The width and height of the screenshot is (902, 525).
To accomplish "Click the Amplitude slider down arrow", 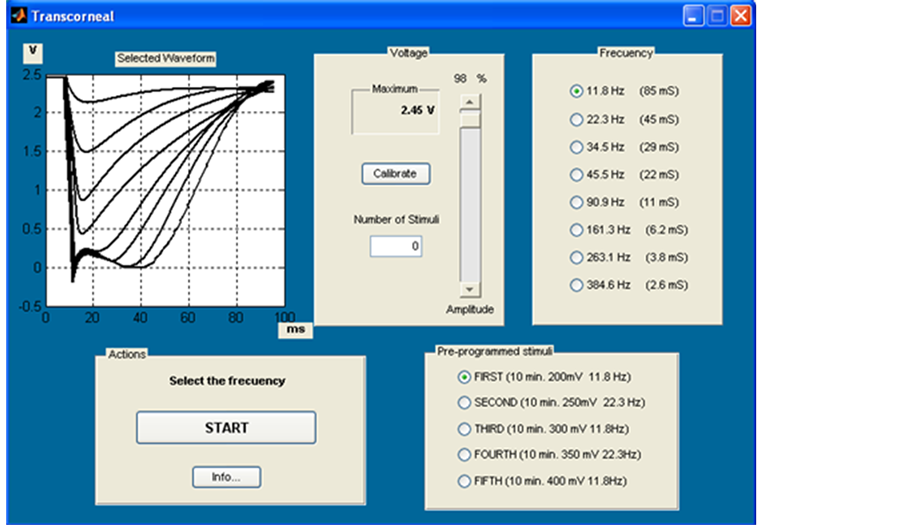I will tap(469, 289).
